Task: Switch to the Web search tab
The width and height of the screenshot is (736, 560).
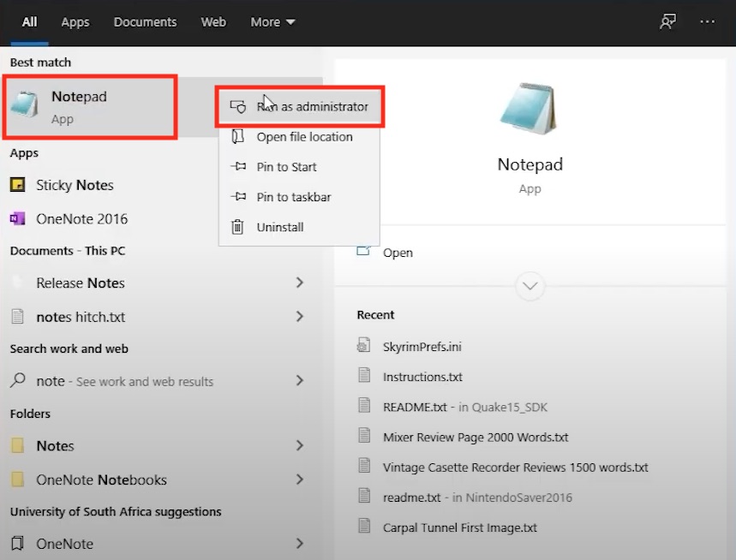Action: pos(213,22)
